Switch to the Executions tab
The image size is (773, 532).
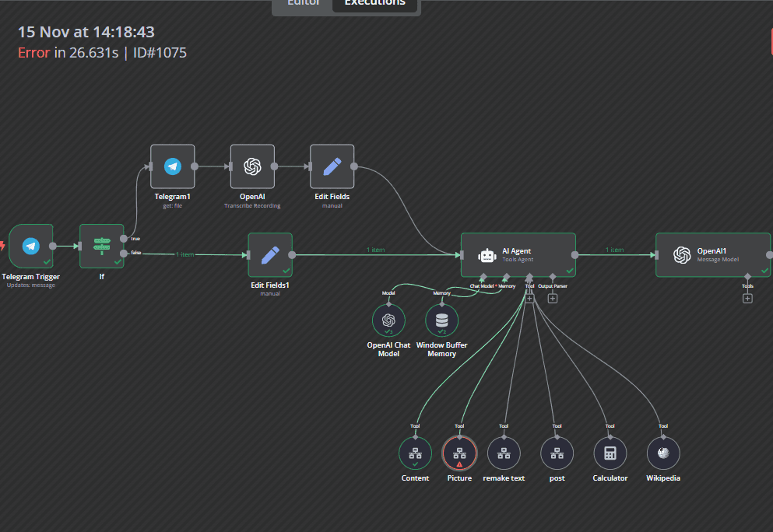[x=374, y=3]
